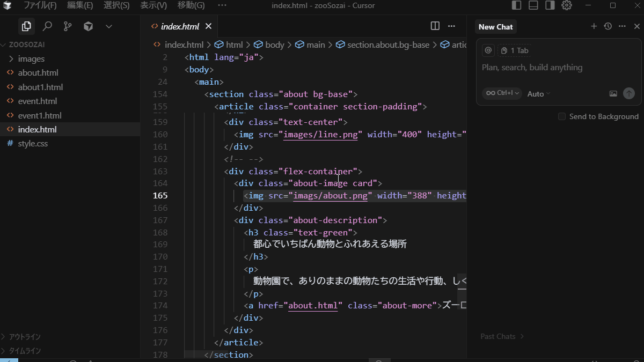Open the ファイル(F) menu
The width and height of the screenshot is (644, 362).
[40, 5]
